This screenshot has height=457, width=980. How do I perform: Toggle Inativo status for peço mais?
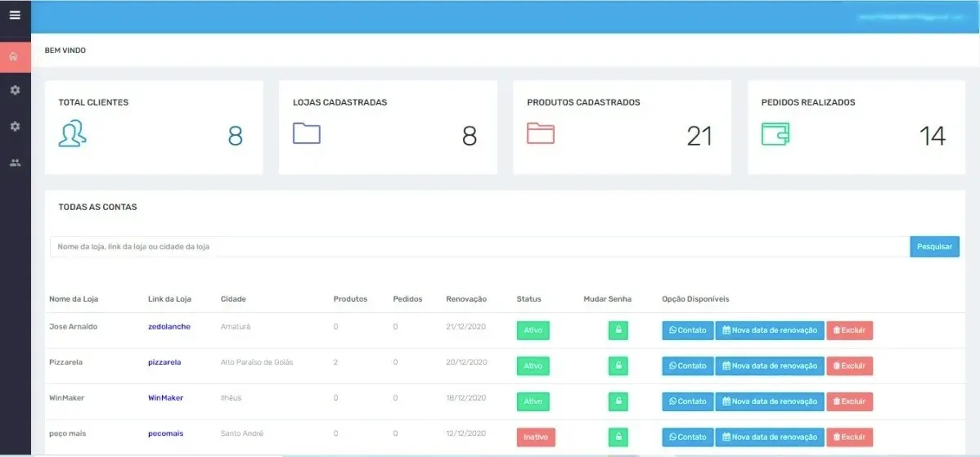(536, 437)
